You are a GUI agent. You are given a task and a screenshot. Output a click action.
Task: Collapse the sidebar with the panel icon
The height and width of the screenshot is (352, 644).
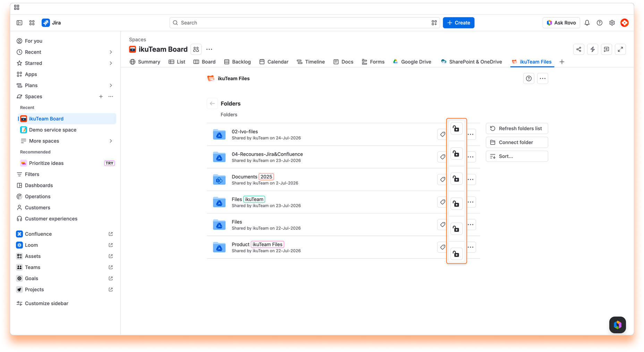(19, 23)
